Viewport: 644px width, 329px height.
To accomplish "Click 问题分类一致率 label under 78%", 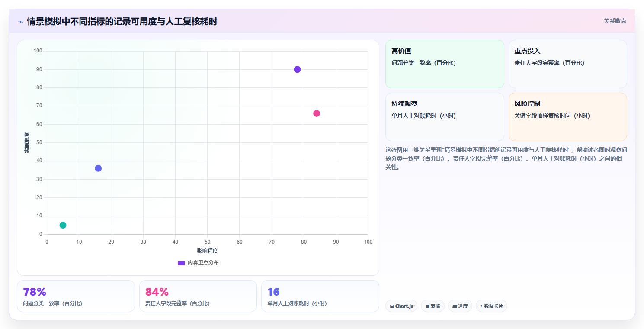I will (x=52, y=303).
